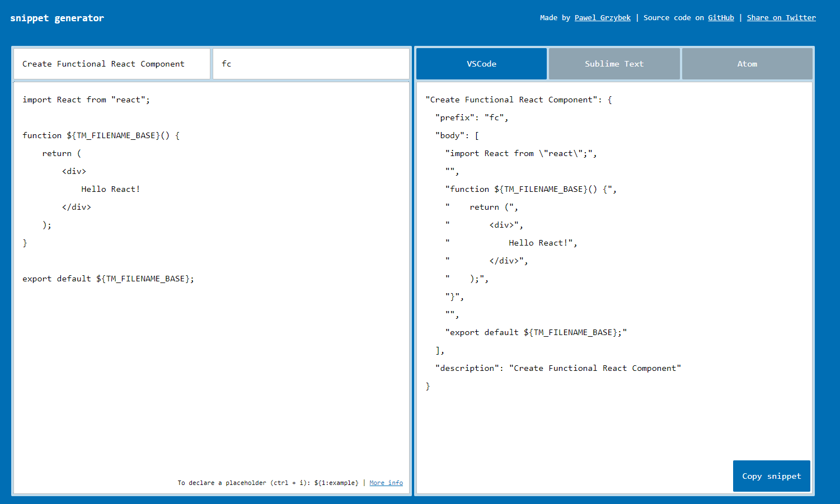
Task: Open Pawel Grzybek author link
Action: [x=602, y=18]
